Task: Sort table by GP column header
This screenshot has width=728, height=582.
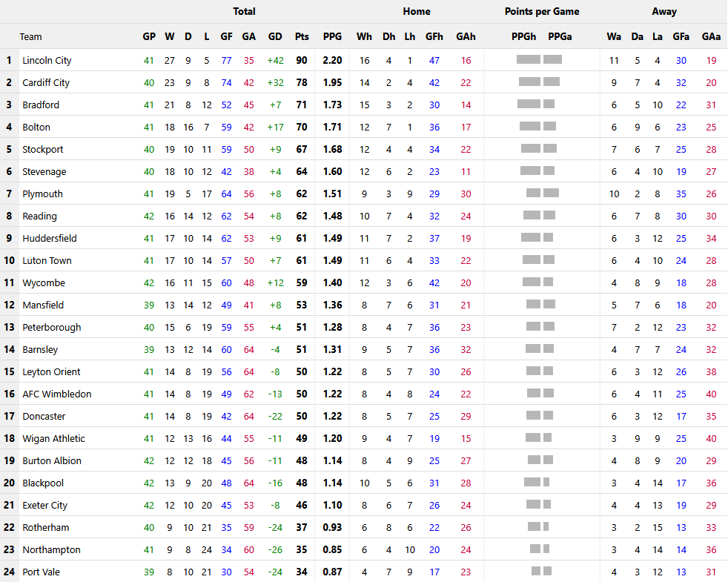Action: point(149,36)
